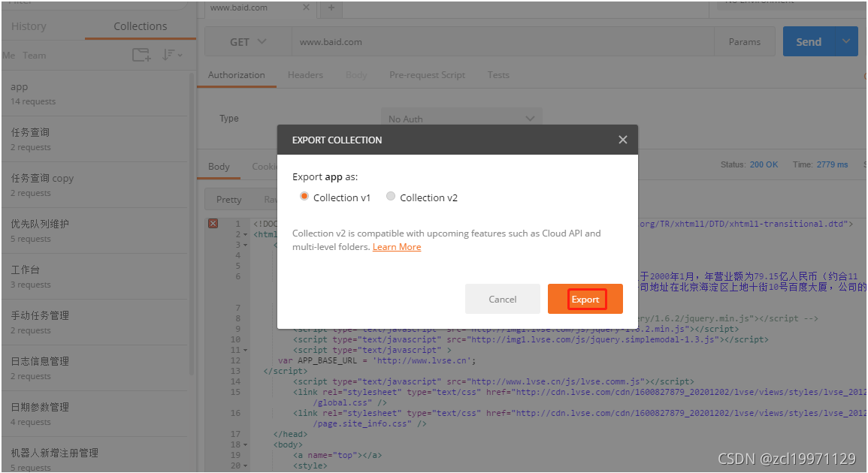Viewport: 868px width, 473px height.
Task: Click the collections sidebar scrollbar
Action: [x=192, y=224]
